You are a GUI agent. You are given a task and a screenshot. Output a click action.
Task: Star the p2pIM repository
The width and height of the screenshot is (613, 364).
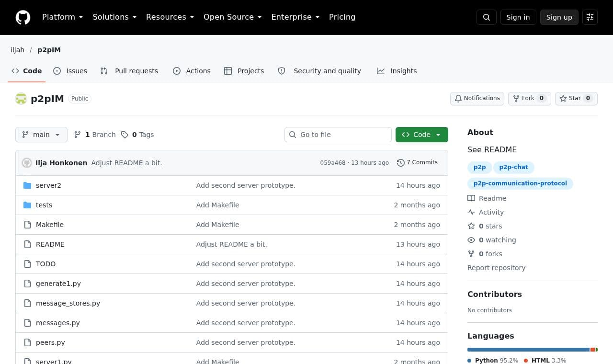tap(576, 98)
